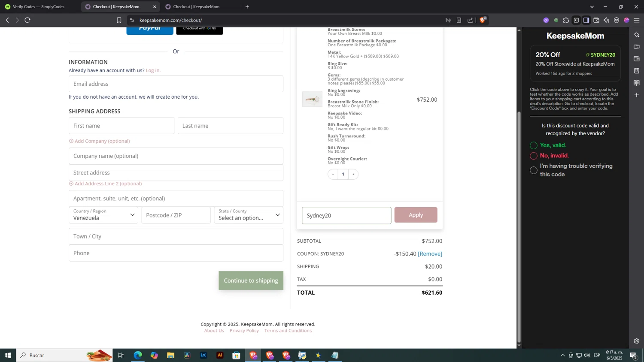This screenshot has height=362, width=644.
Task: Remove the SYDNEY20 coupon
Action: [x=430, y=254]
